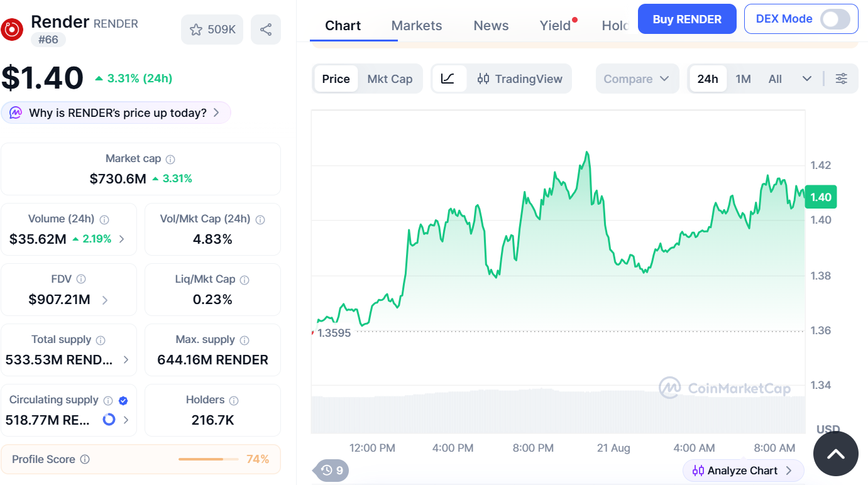Screen dimensions: 868x485
Task: Click the FDV info icon
Action: pyautogui.click(x=81, y=280)
